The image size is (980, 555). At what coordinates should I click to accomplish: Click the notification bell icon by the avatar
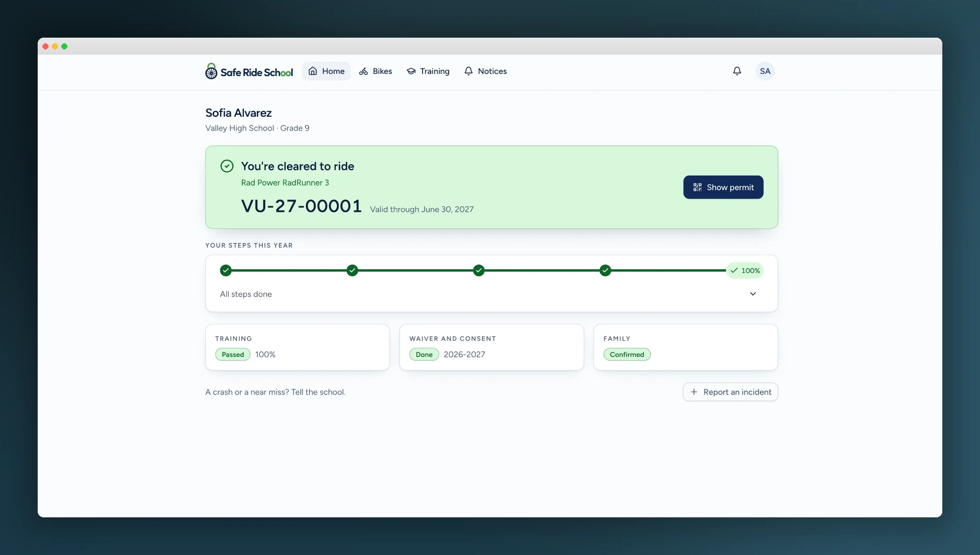pos(737,71)
